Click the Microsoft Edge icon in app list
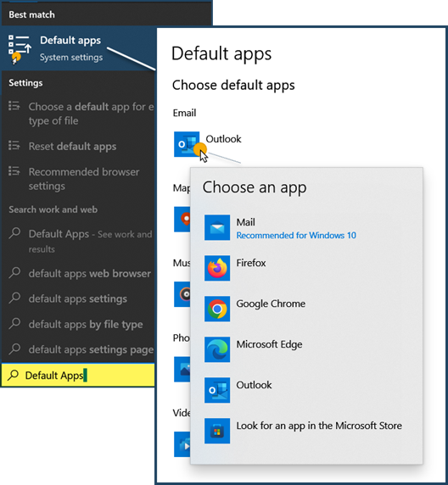This screenshot has height=485, width=448. coord(217,349)
